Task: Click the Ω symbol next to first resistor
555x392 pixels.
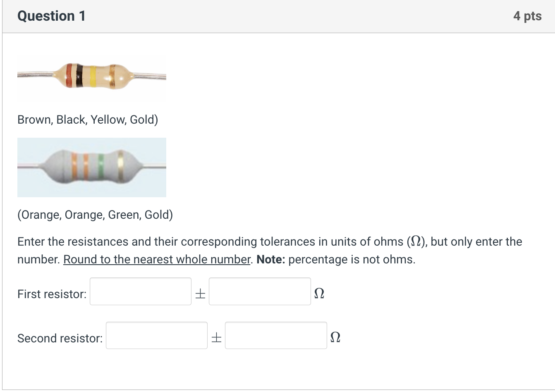Action: point(319,294)
